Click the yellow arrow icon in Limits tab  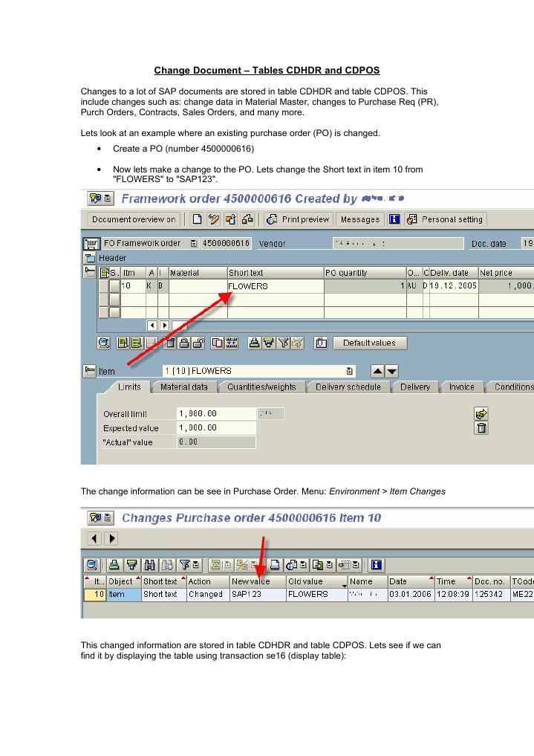(x=481, y=413)
